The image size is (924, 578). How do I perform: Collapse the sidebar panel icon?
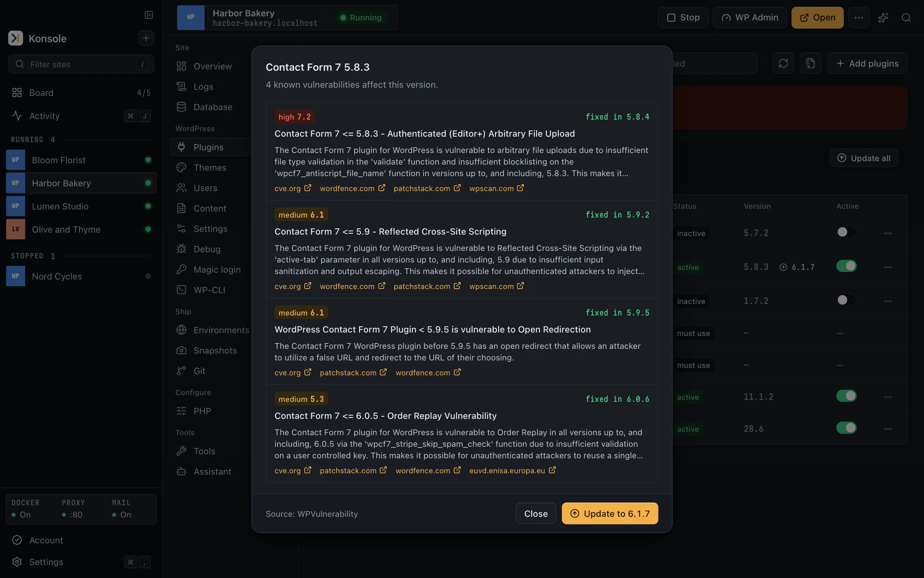[148, 15]
